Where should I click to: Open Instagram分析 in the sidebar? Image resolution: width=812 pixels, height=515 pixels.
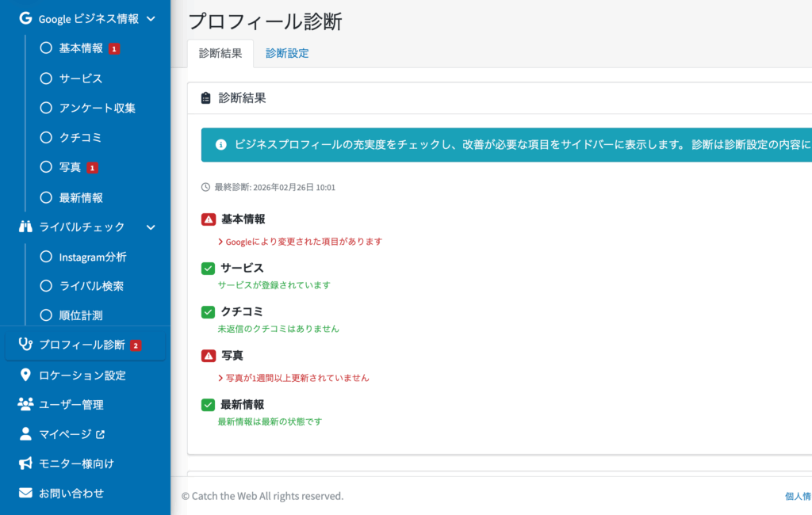[92, 257]
